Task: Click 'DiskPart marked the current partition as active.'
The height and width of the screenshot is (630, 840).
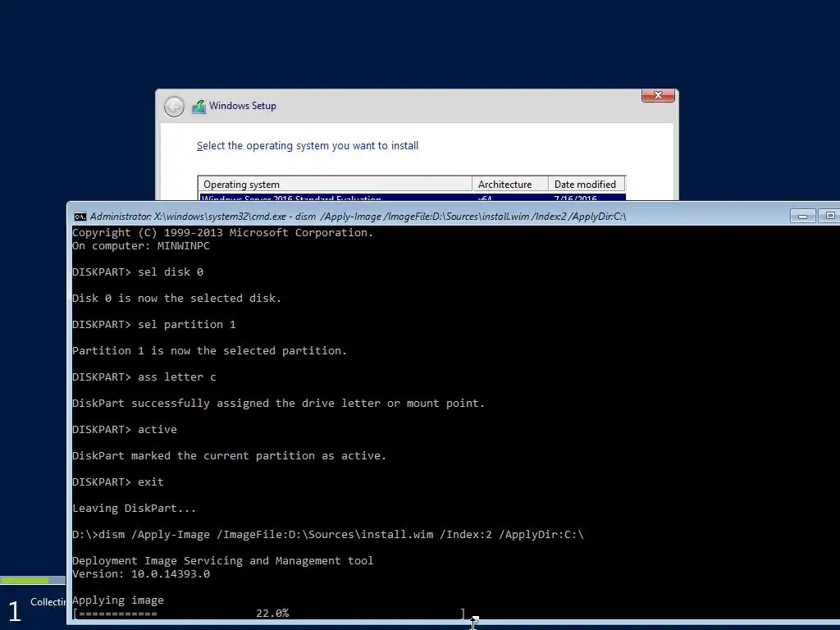Action: point(230,456)
